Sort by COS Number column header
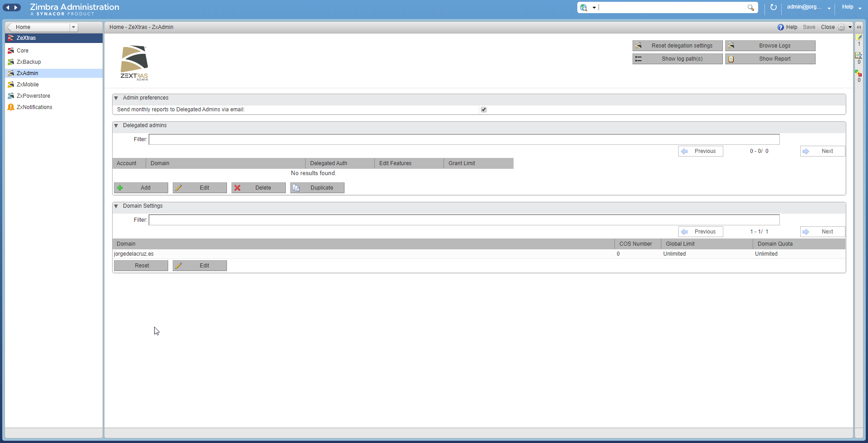The image size is (868, 443). pos(638,244)
